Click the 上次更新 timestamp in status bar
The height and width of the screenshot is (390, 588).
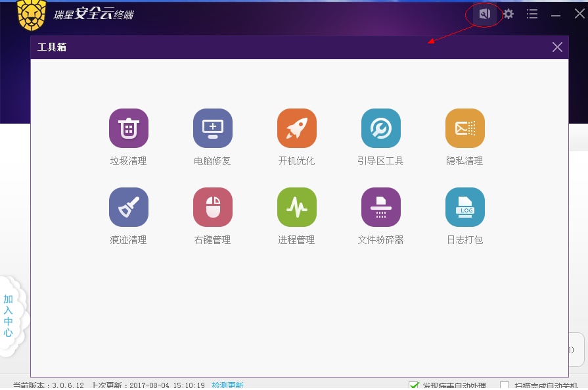(148, 385)
